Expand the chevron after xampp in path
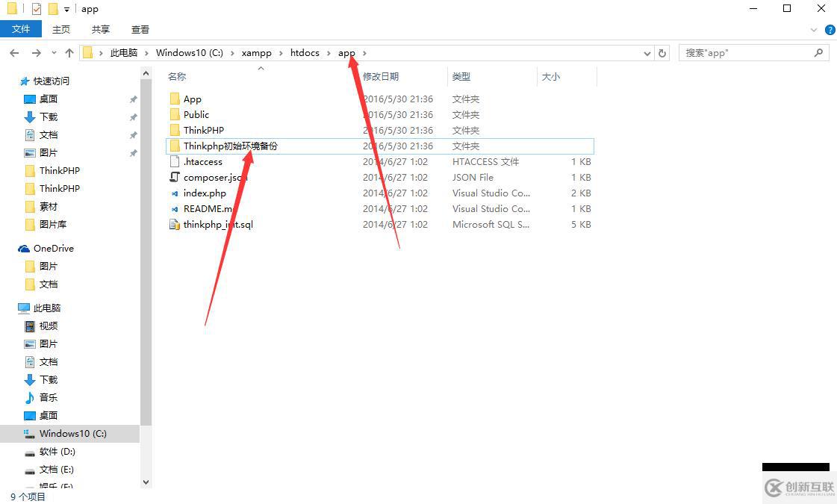Viewport: 837px width, 504px height. pyautogui.click(x=281, y=53)
